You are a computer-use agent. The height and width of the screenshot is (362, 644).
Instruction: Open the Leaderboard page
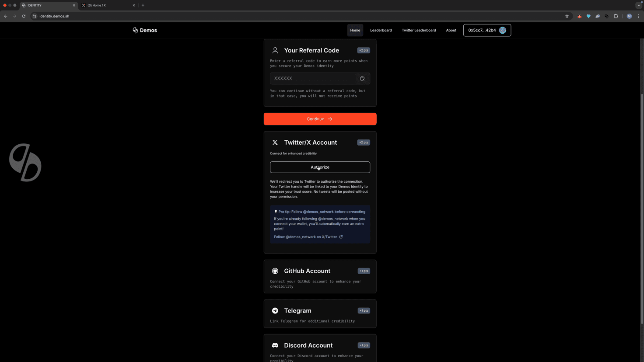pos(381,30)
